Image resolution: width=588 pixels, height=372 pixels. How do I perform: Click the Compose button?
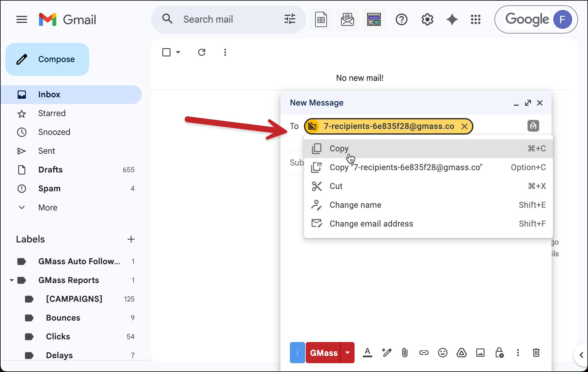(x=47, y=59)
